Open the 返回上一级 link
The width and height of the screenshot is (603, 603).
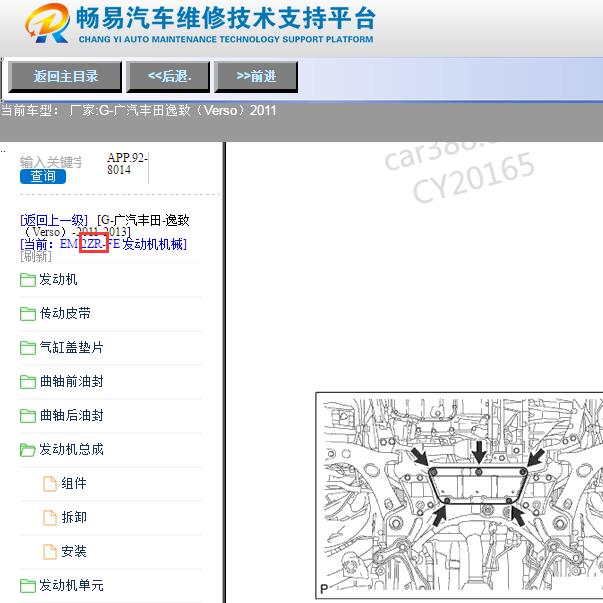pos(54,220)
